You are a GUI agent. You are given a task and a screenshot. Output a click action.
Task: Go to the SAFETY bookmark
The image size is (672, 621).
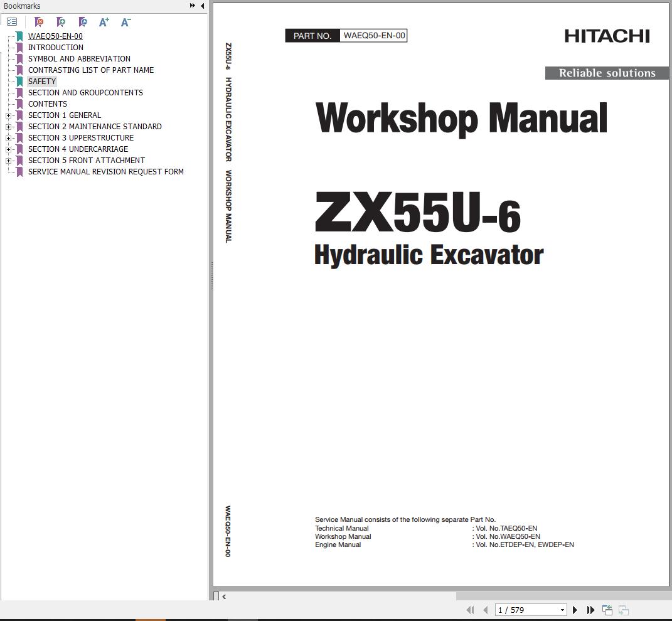pos(42,82)
